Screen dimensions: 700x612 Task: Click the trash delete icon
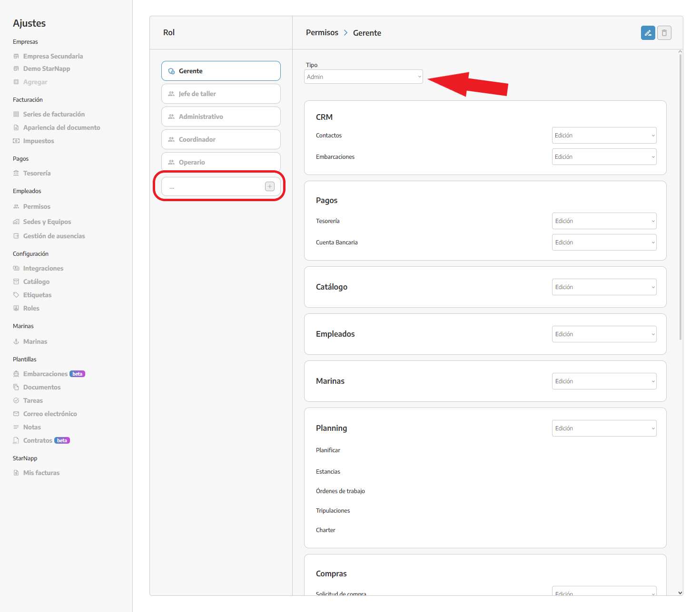point(664,33)
